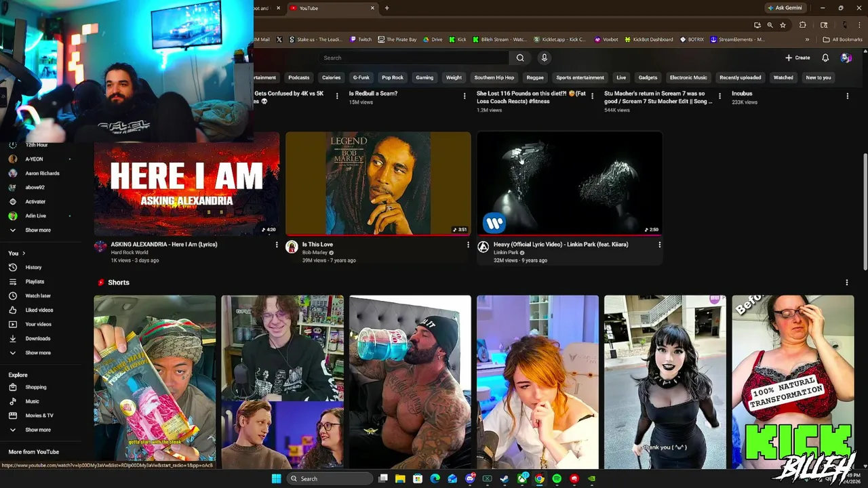This screenshot has width=868, height=488.
Task: Expand Show more under Downloads
Action: click(x=38, y=352)
